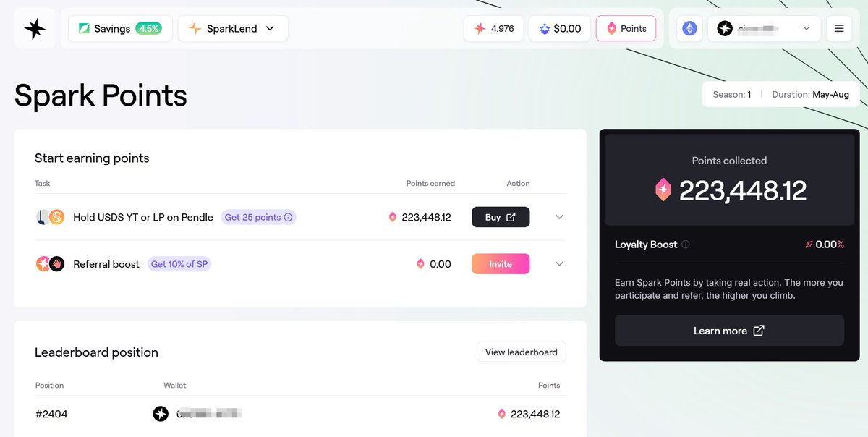Click the Spark star logo icon
Screen dimensions: 868x437
[35, 28]
